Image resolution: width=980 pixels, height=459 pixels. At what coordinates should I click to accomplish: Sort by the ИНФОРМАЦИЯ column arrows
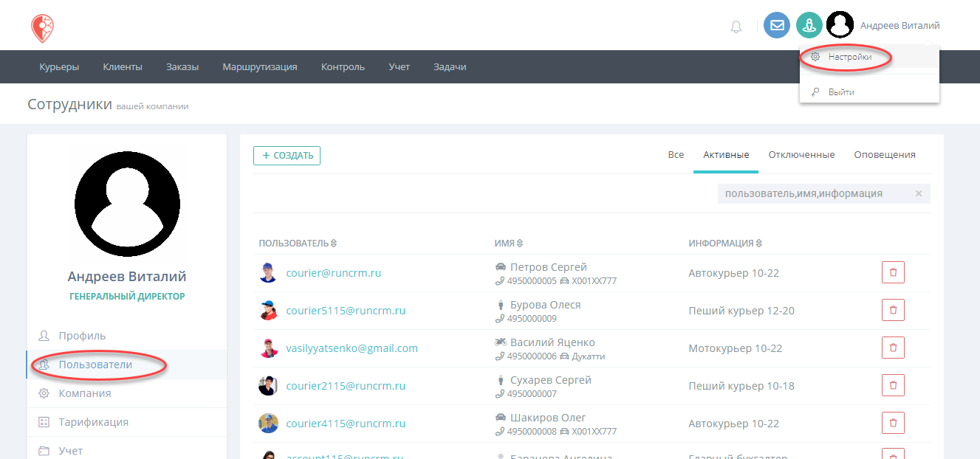[x=758, y=244]
